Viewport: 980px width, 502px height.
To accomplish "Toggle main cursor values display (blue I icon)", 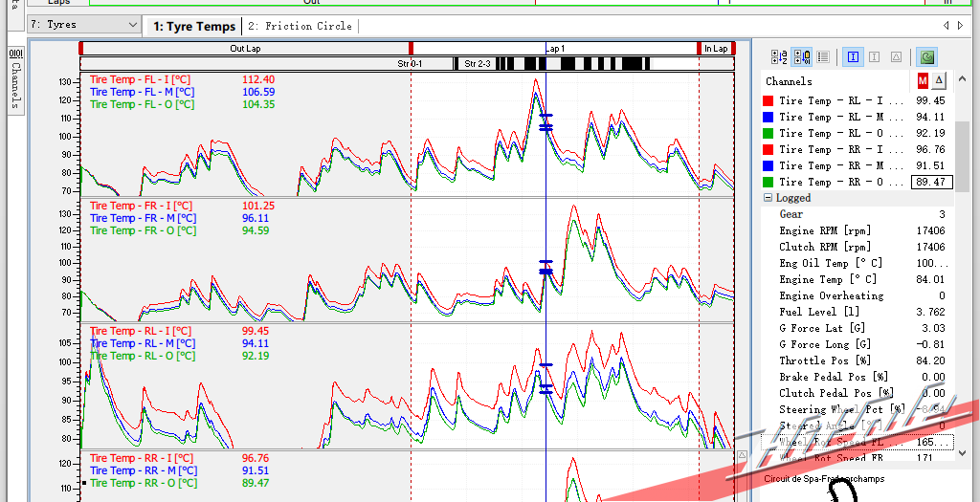I will tap(853, 56).
